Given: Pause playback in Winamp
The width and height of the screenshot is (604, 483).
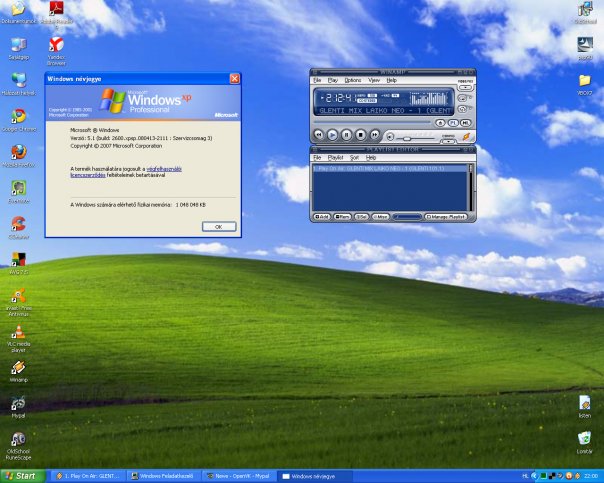Looking at the screenshot, I should [347, 135].
